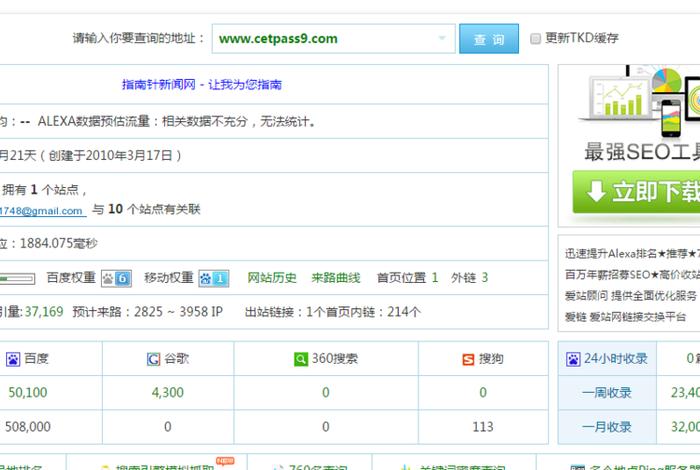Viewport: 700px width, 470px height.
Task: Click the paw icon beside 24小时收录
Action: click(575, 358)
